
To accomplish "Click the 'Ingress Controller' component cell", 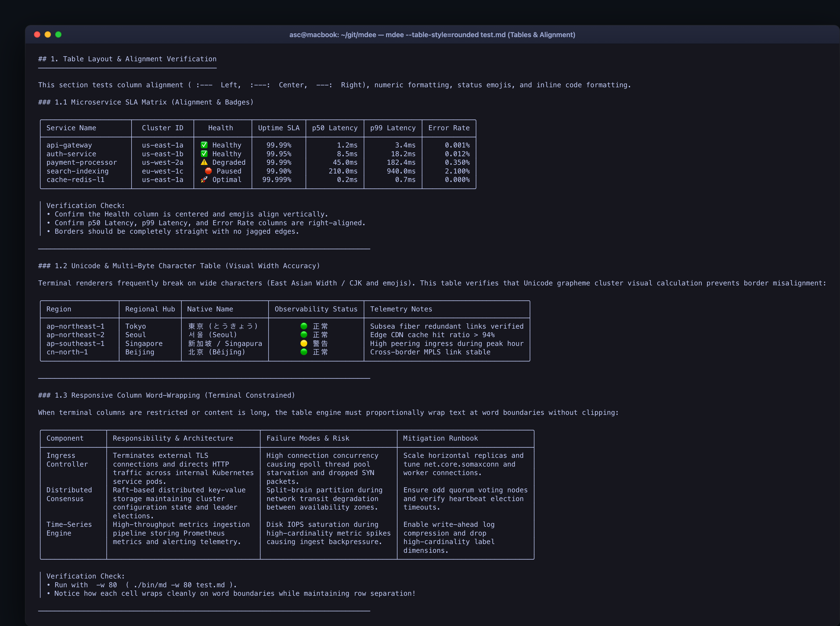I will (67, 460).
